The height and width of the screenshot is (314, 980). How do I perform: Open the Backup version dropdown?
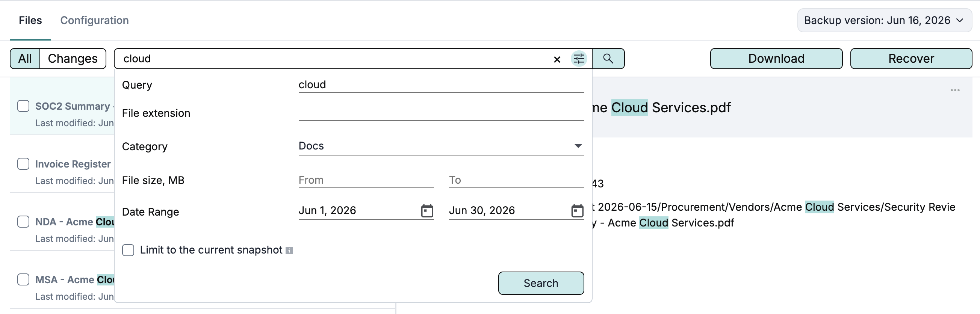[884, 20]
